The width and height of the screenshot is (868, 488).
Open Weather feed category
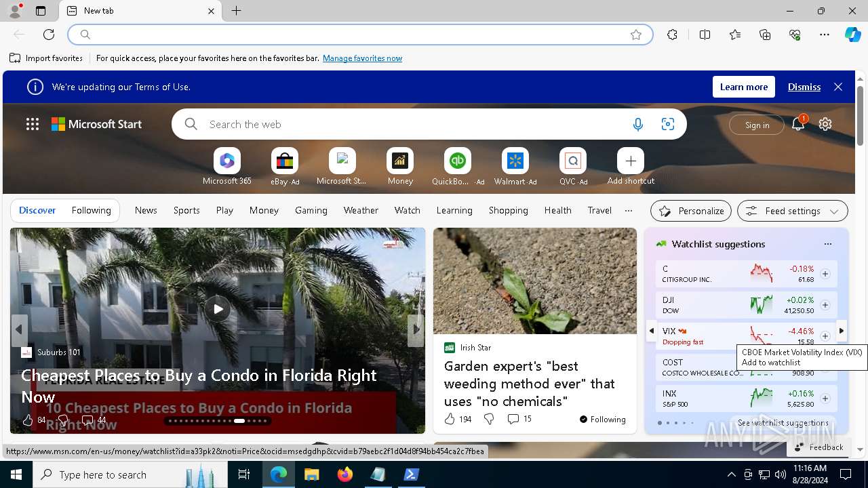click(361, 210)
